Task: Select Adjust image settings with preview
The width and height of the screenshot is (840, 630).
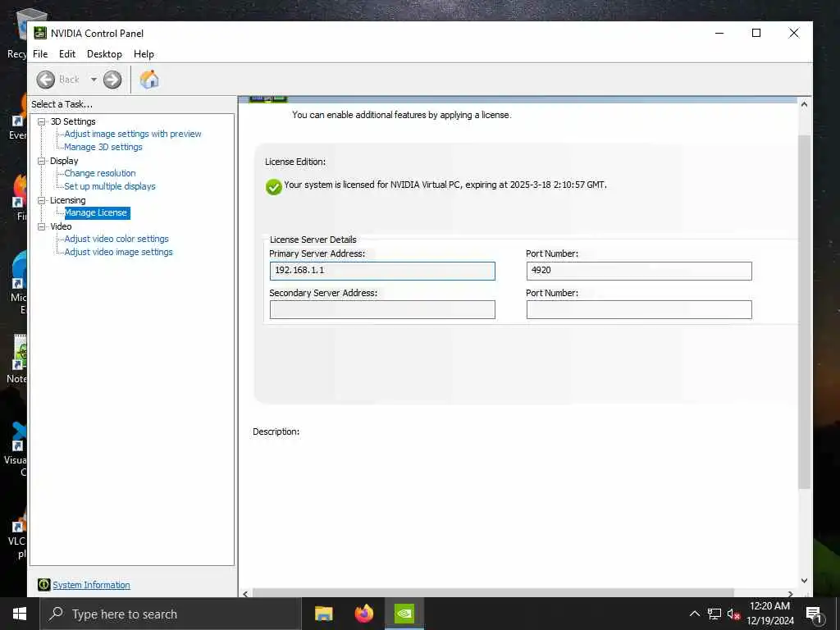Action: (133, 134)
